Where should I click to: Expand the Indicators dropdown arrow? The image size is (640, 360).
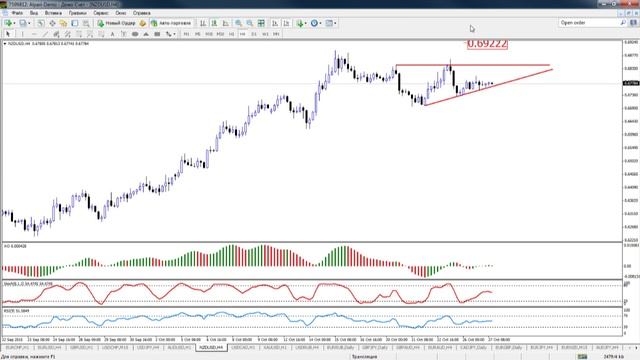point(306,23)
